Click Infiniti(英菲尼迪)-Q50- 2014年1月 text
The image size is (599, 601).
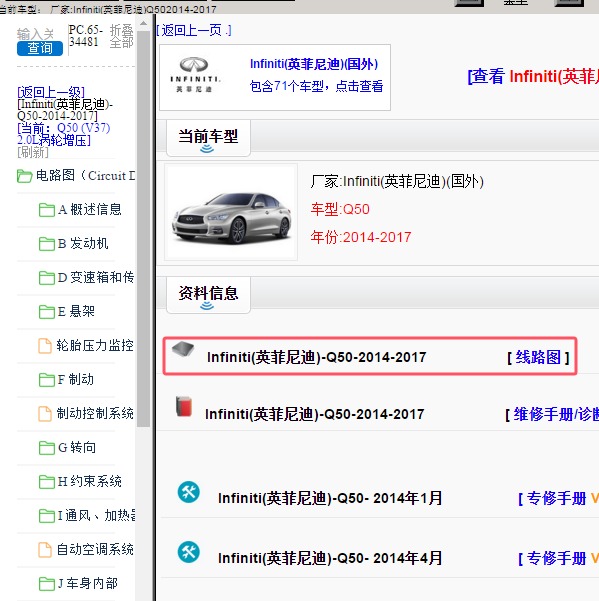click(x=330, y=498)
